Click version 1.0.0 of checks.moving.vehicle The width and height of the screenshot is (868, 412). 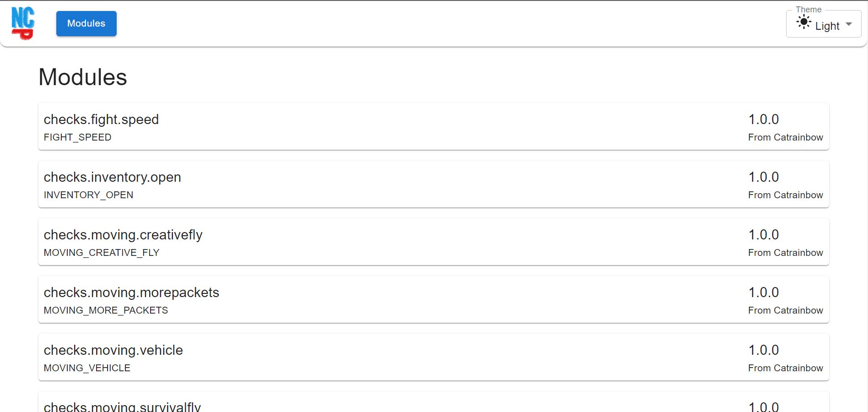pos(764,350)
